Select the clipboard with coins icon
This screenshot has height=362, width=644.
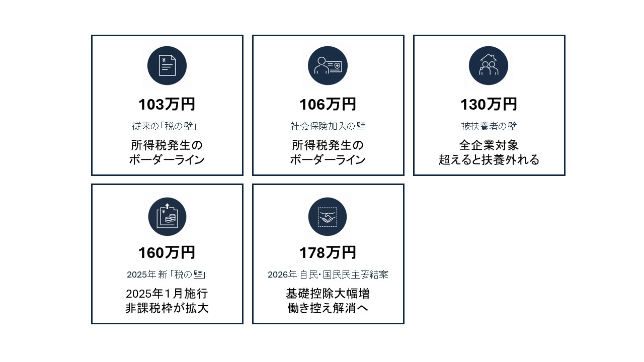point(167,217)
